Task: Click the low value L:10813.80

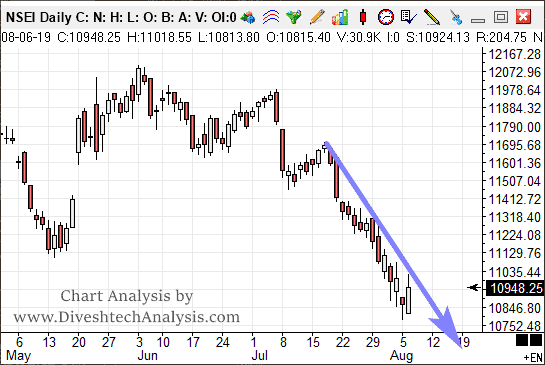Action: click(229, 37)
